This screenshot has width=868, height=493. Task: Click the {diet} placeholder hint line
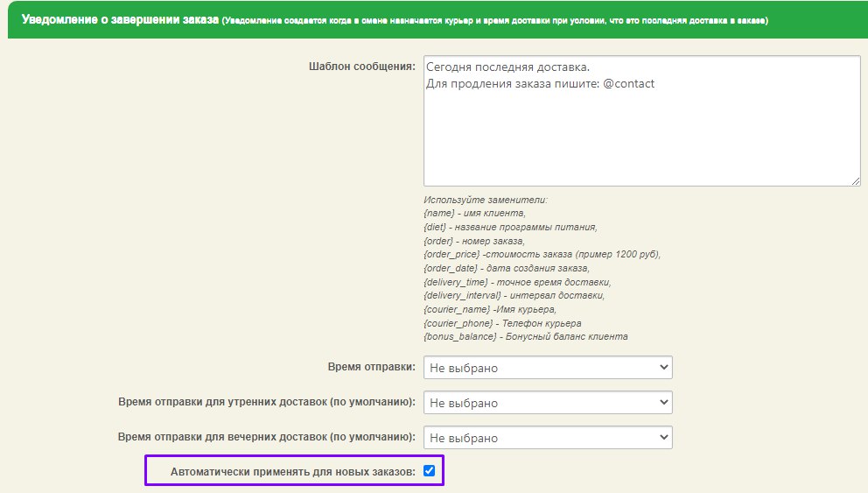(509, 227)
